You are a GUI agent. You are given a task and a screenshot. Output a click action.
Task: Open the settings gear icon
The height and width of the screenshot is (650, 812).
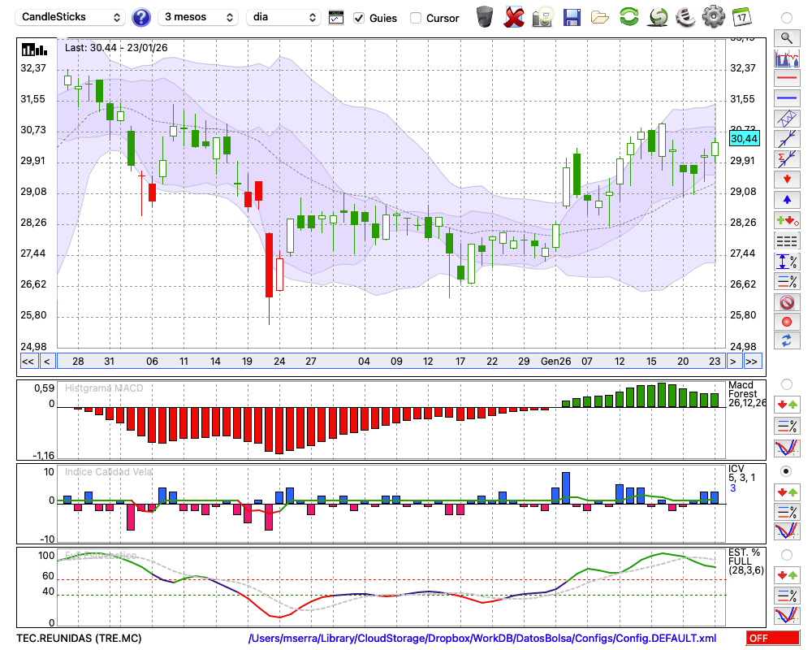coord(713,17)
